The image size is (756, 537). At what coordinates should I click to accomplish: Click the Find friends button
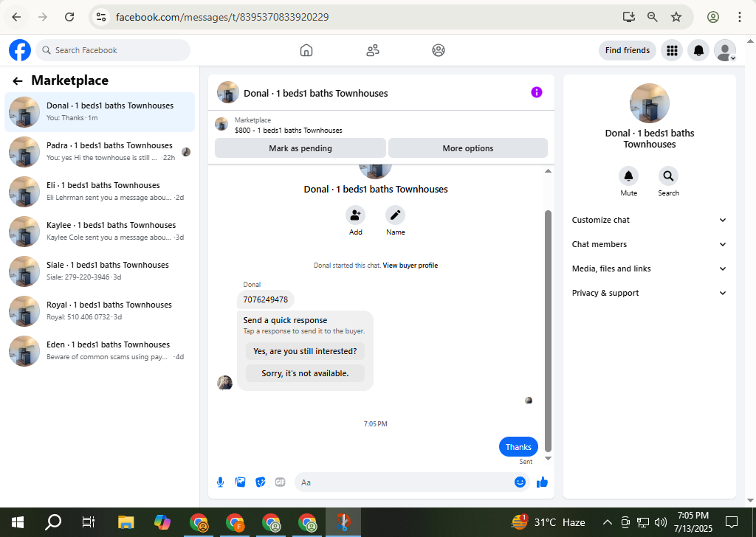coord(628,50)
